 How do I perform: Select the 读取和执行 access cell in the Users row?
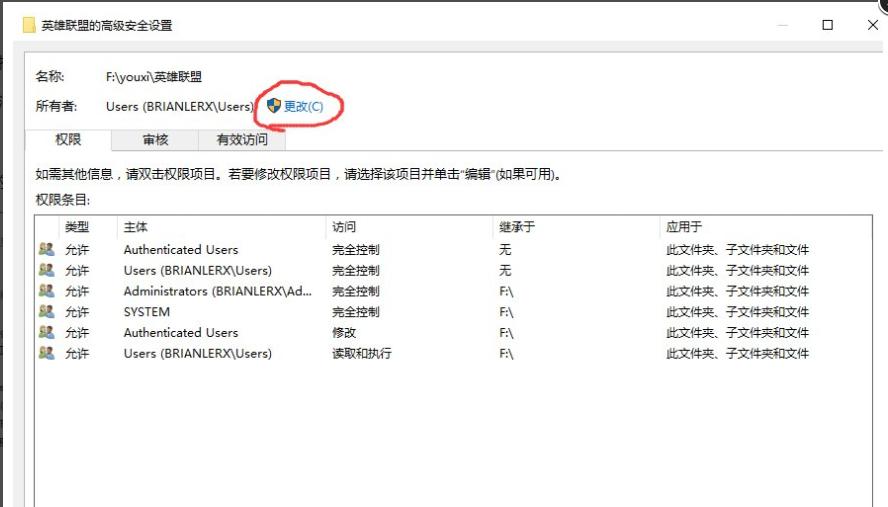coord(362,353)
